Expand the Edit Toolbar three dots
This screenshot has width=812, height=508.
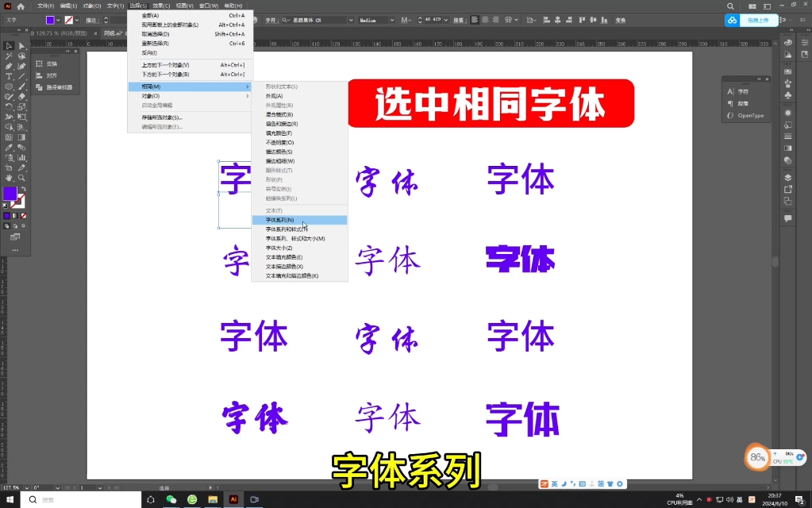click(x=15, y=250)
